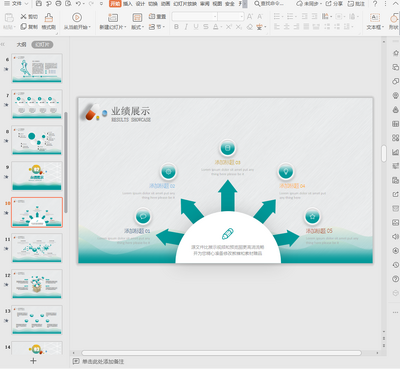Click the speaker icon in the right sidebar

395,236
